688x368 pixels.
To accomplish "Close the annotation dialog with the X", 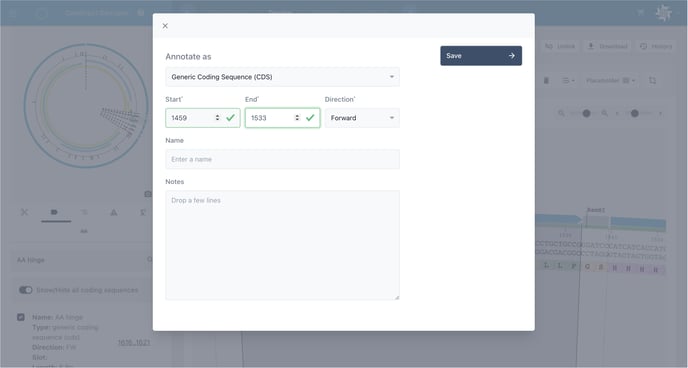I will click(165, 26).
